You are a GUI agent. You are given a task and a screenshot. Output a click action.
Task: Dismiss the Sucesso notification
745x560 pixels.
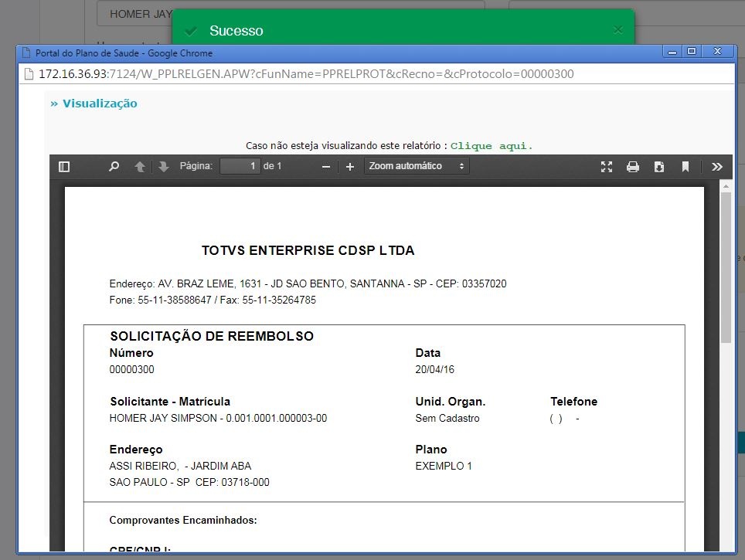[617, 30]
